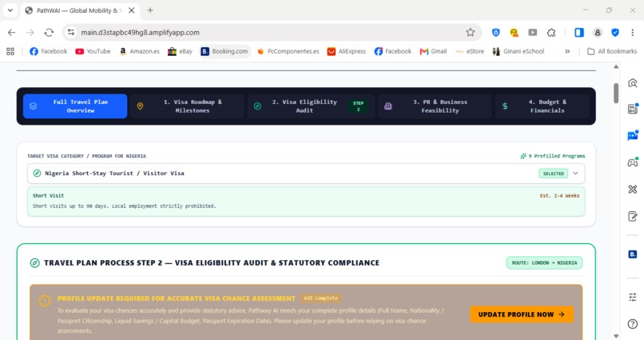Screen dimensions: 644x340
Task: Click the page vertical scrollbar thumb
Action: point(616,93)
